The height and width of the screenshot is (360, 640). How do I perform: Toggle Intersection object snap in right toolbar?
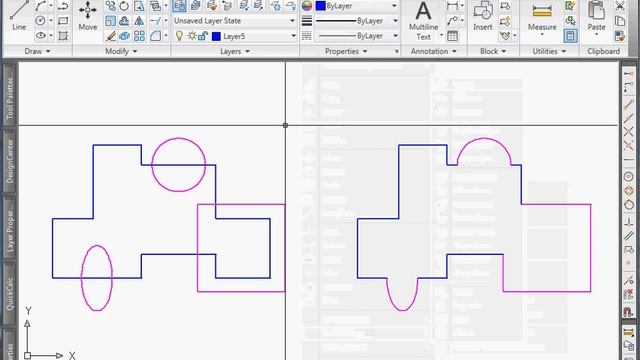[x=629, y=131]
